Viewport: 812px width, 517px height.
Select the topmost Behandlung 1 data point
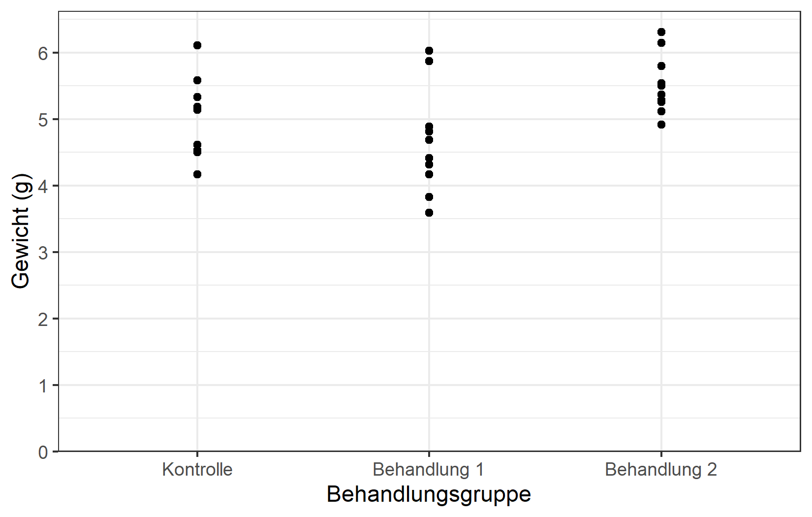point(429,51)
